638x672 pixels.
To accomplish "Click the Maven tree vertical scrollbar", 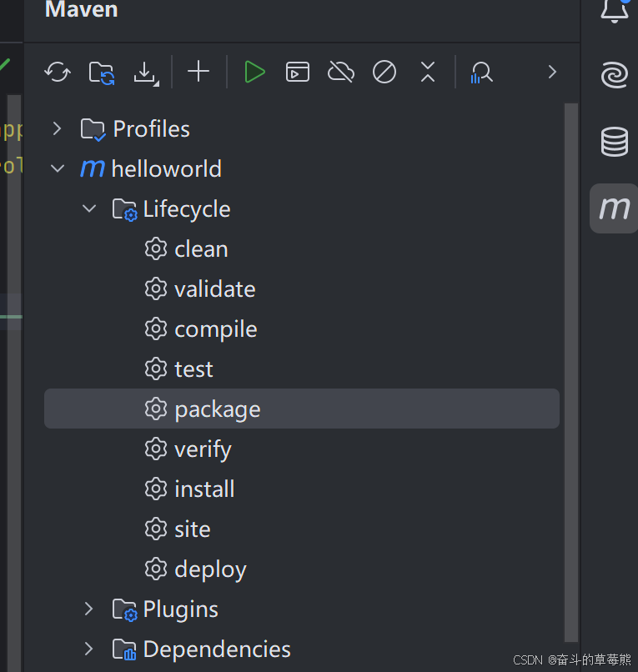I will 571,373.
